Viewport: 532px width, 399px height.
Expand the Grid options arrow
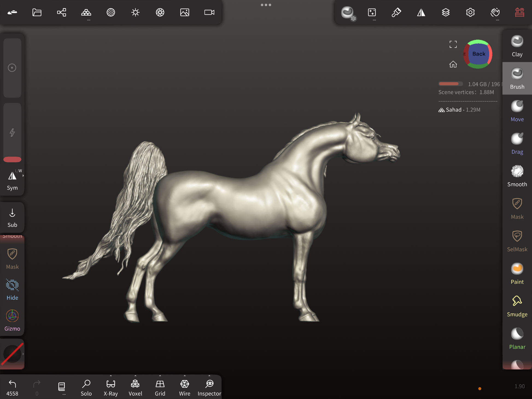[160, 376]
